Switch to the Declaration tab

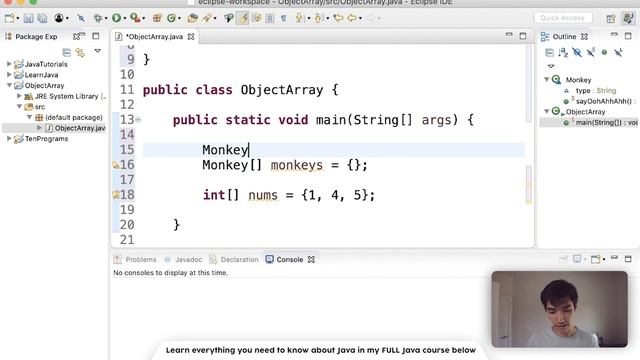click(x=234, y=260)
